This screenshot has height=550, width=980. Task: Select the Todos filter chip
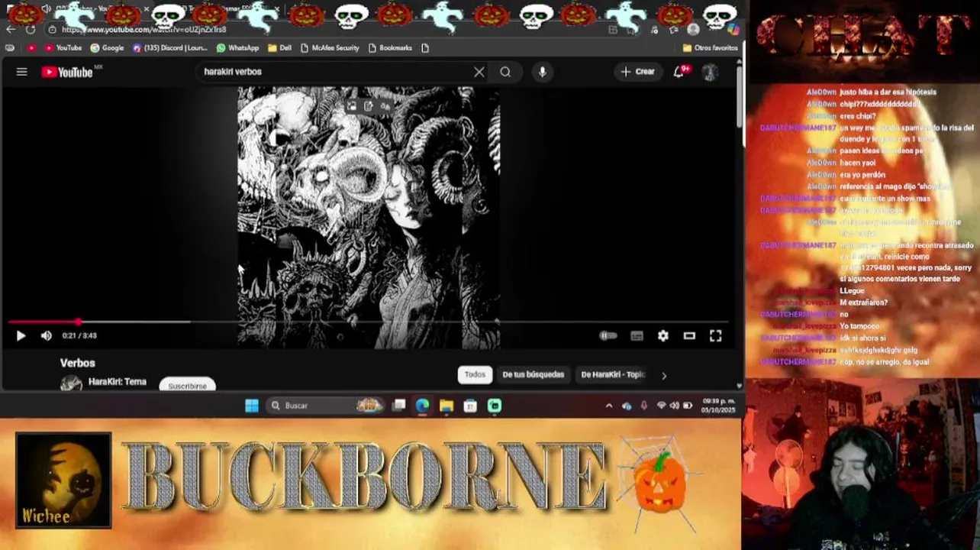coord(475,374)
